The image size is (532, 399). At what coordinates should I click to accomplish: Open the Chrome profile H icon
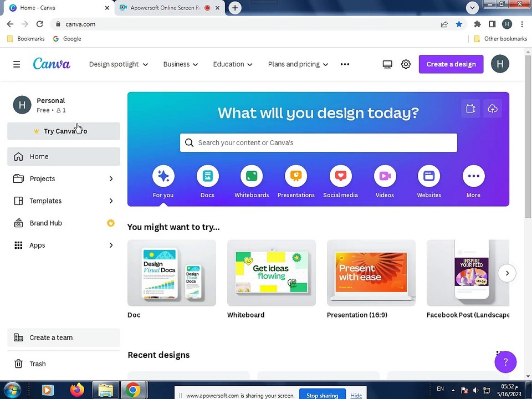click(507, 24)
